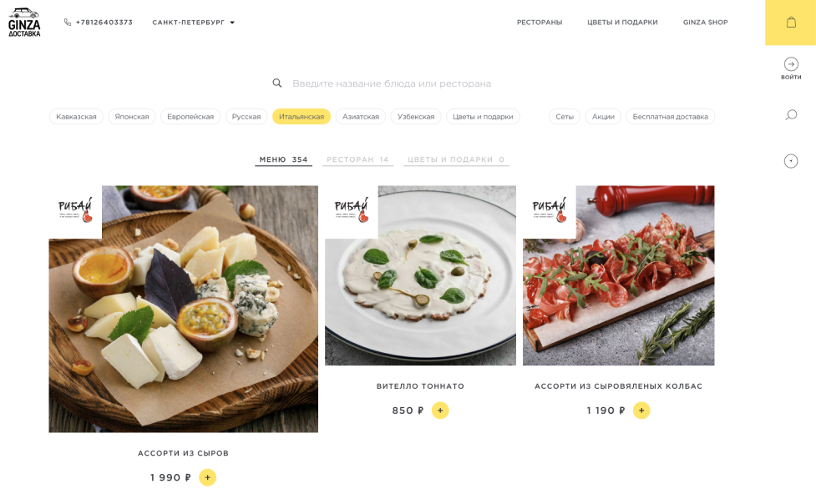Viewport: 816px width, 504px height.
Task: Click the Войти login arrow icon
Action: click(x=790, y=64)
